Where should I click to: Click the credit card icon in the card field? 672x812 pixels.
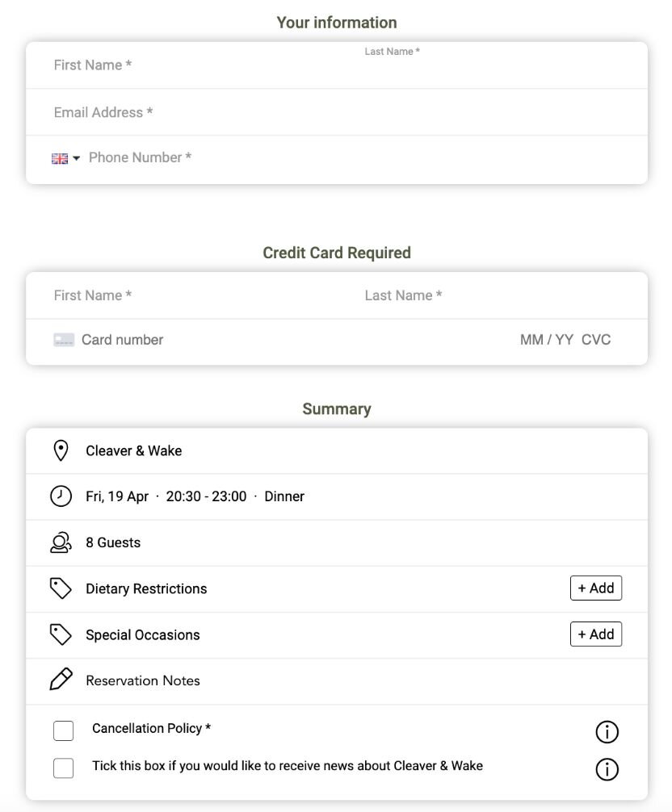(x=64, y=340)
